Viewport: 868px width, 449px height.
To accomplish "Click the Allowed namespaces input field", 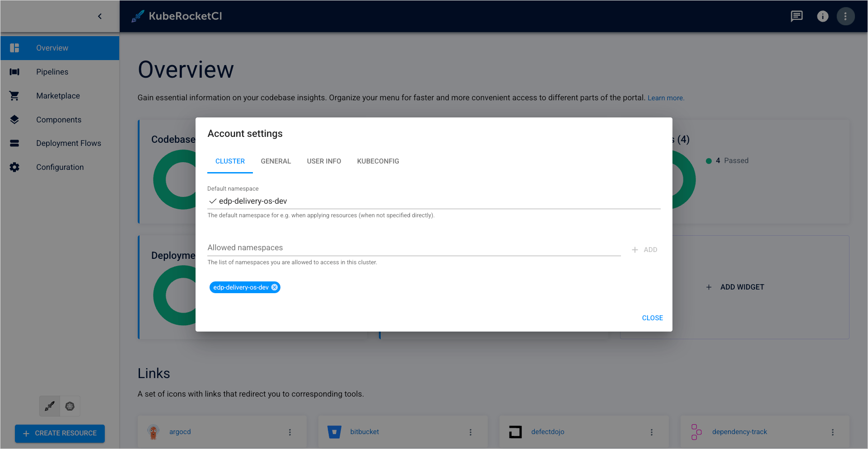I will click(414, 248).
